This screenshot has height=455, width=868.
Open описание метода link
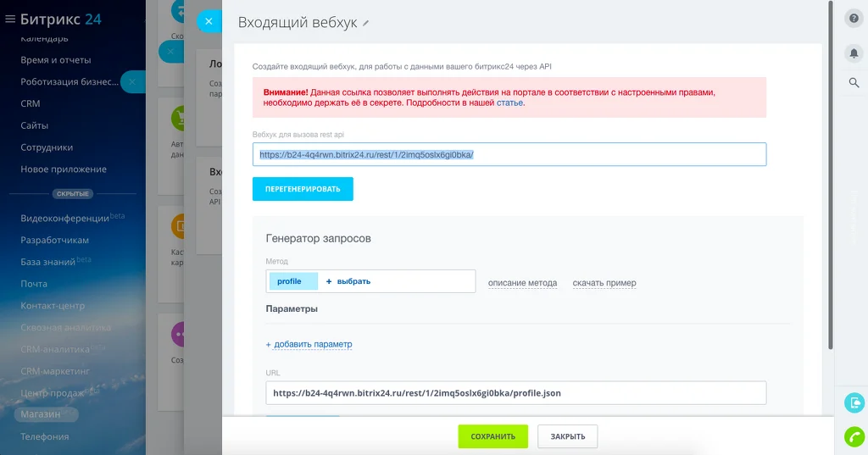click(522, 283)
